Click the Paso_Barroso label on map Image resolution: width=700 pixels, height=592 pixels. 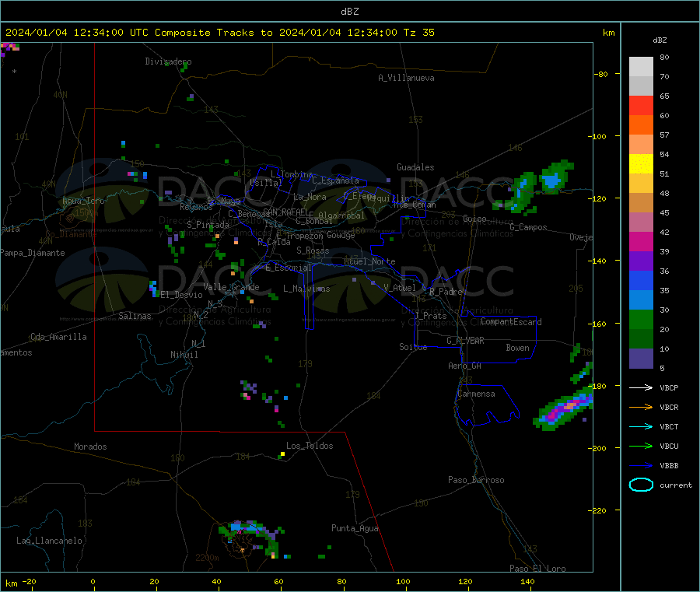476,480
